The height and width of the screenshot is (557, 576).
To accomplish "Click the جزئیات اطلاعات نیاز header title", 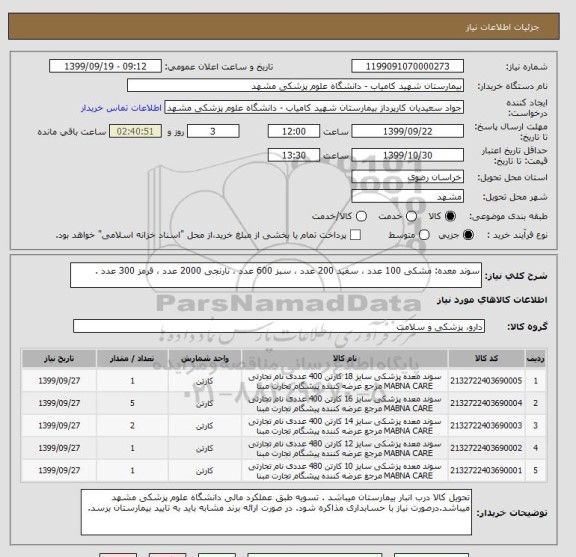I will [502, 28].
